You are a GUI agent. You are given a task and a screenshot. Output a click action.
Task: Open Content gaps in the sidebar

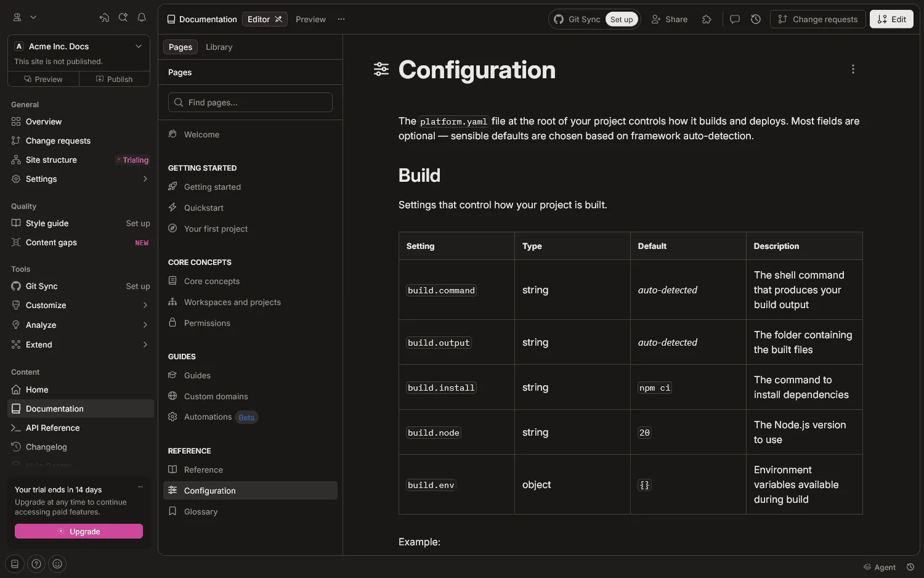pyautogui.click(x=80, y=242)
